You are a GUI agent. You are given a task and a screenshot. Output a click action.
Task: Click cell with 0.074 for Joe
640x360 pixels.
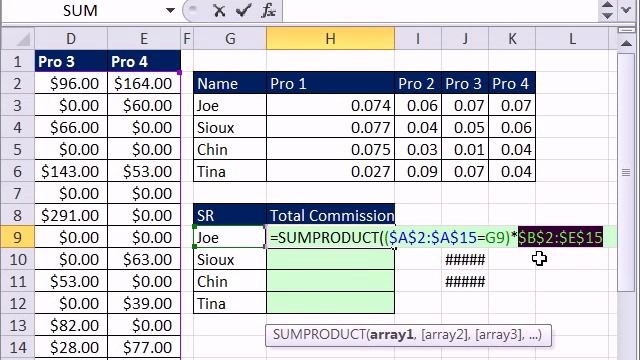(x=331, y=105)
